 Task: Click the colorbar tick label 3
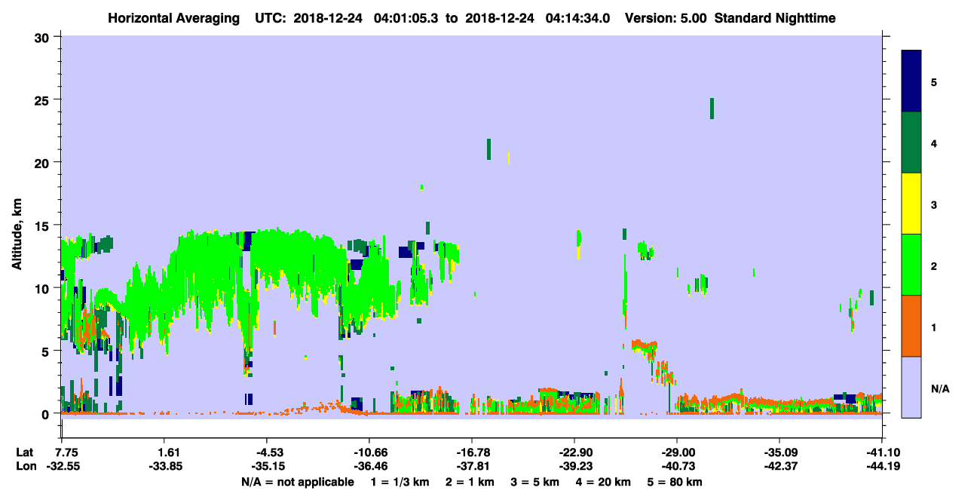tap(934, 205)
